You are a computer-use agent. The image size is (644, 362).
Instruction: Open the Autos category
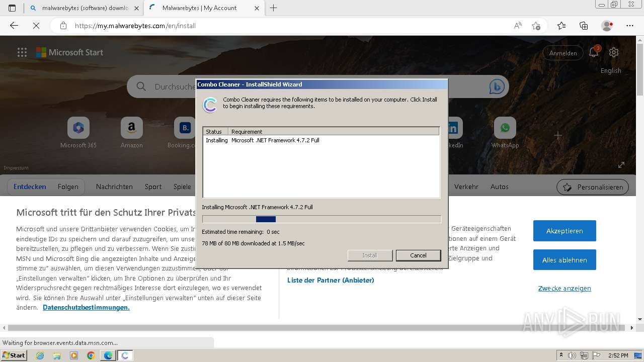pos(500,187)
